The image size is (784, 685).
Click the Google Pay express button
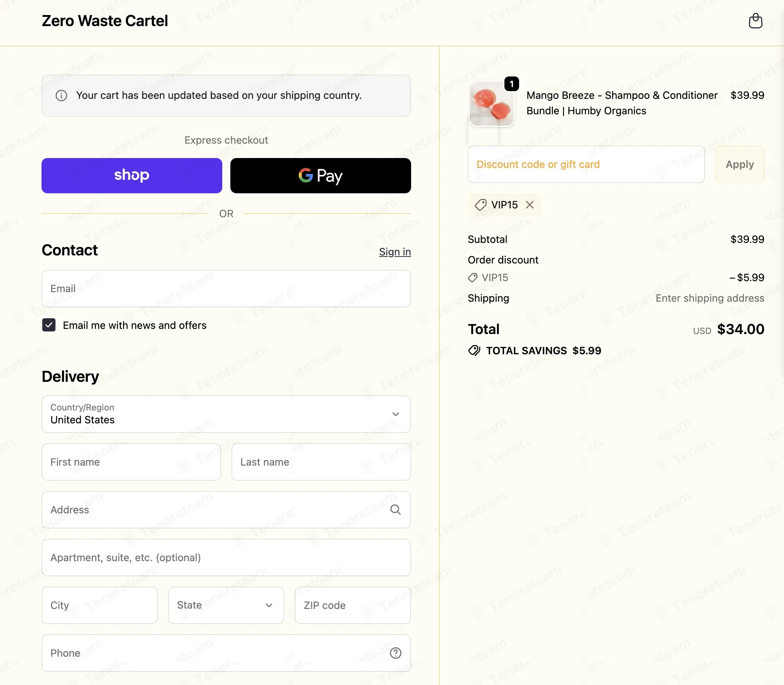point(320,175)
